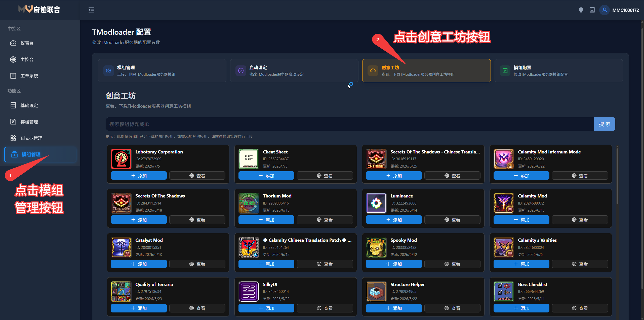Image resolution: width=644 pixels, height=320 pixels.
Task: Click the Structure Helper thumbnail
Action: (376, 292)
